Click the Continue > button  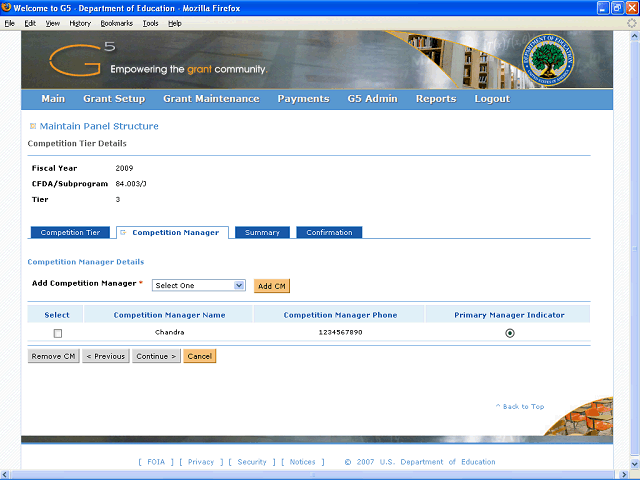[156, 356]
